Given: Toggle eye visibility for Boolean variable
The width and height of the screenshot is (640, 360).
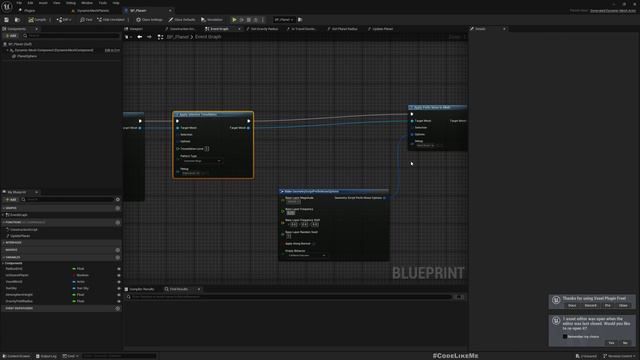Looking at the screenshot, I should coord(119,276).
